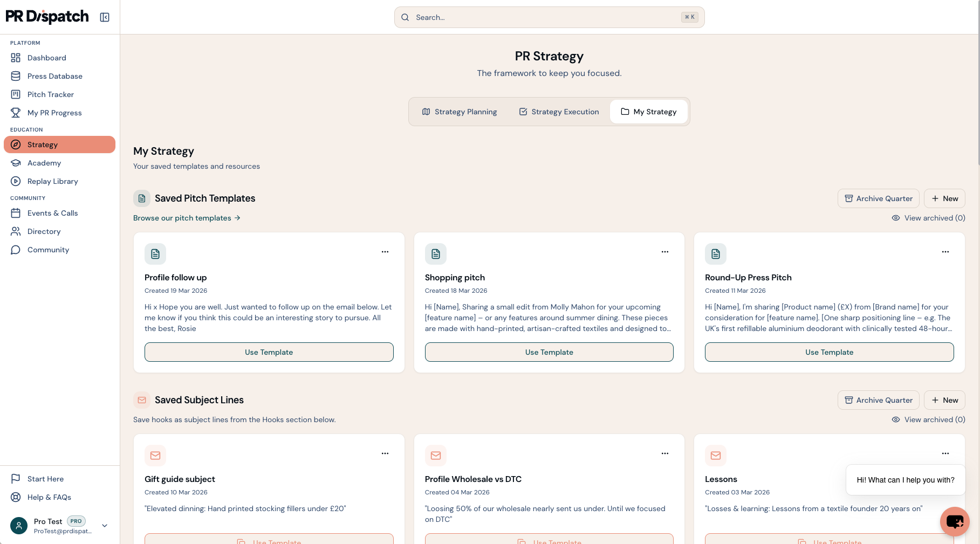The height and width of the screenshot is (544, 980).
Task: Click the Profile Wholesale vs DTC title
Action: pyautogui.click(x=473, y=479)
